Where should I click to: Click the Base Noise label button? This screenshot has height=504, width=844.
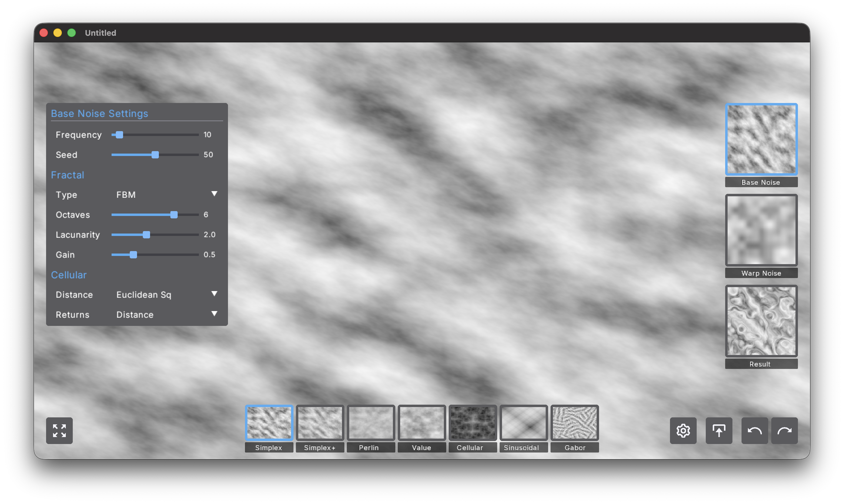pyautogui.click(x=761, y=182)
